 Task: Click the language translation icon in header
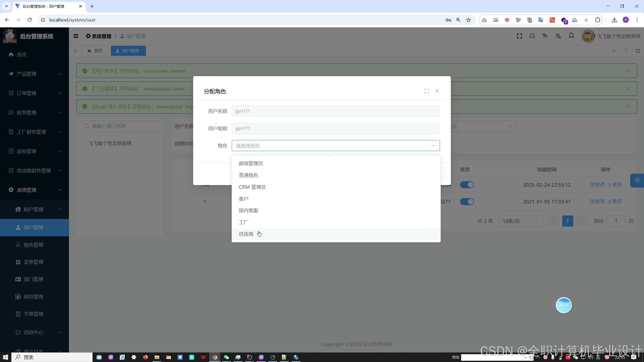(558, 36)
